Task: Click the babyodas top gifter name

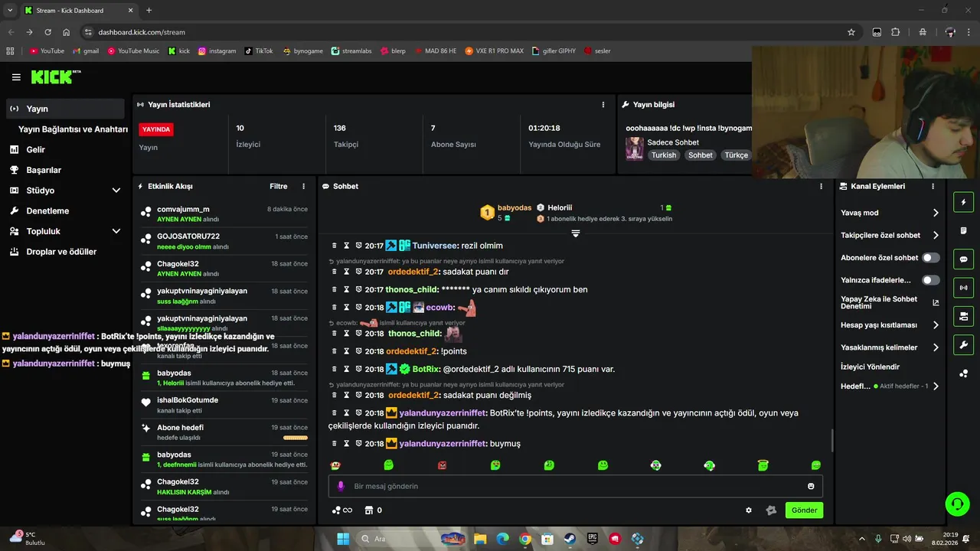Action: tap(514, 207)
